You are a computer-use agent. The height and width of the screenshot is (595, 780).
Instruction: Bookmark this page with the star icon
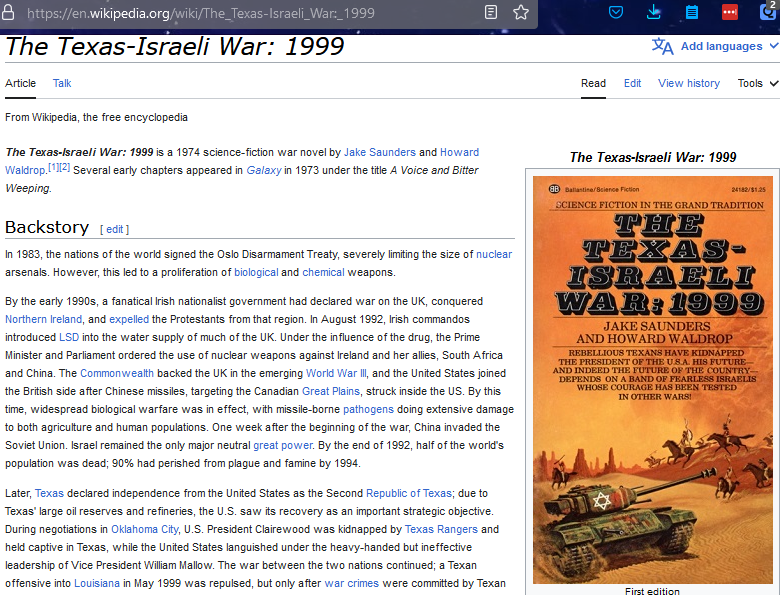(521, 12)
